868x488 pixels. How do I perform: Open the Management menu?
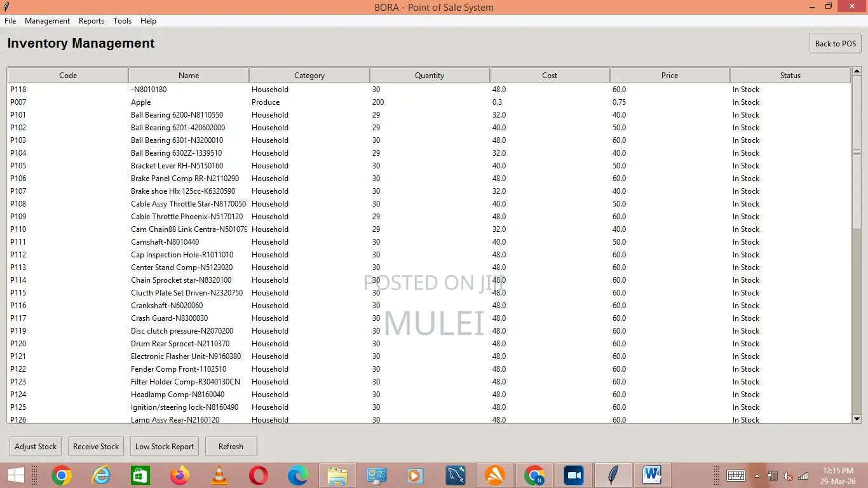[47, 21]
